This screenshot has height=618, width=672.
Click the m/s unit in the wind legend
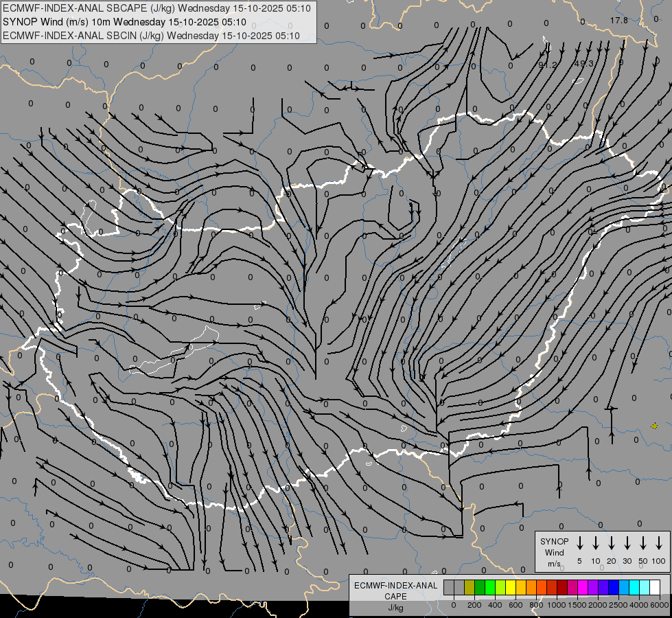pyautogui.click(x=554, y=564)
